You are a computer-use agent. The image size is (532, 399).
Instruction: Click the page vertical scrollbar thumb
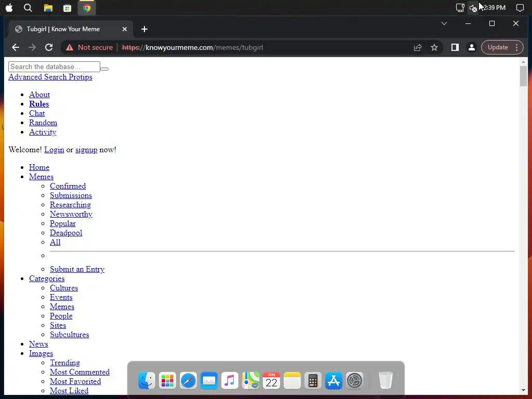click(523, 76)
